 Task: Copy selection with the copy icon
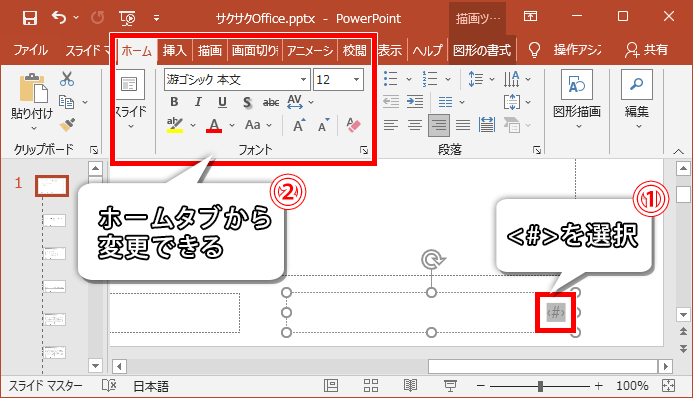click(66, 102)
